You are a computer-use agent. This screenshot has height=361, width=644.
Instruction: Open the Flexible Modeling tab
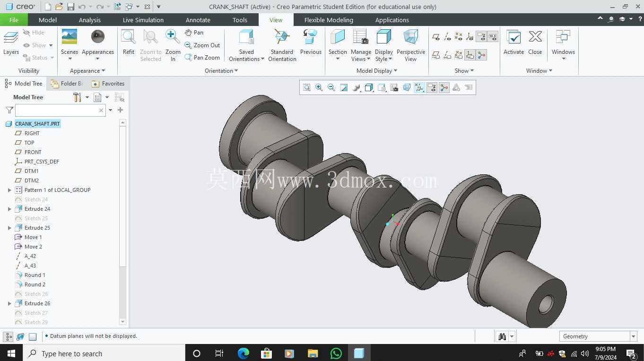329,20
